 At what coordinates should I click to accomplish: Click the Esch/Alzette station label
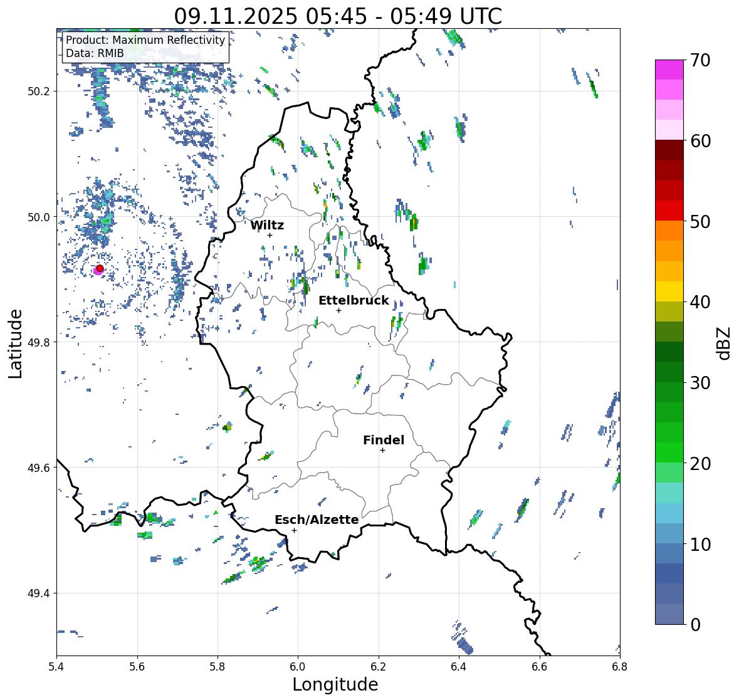tap(317, 520)
